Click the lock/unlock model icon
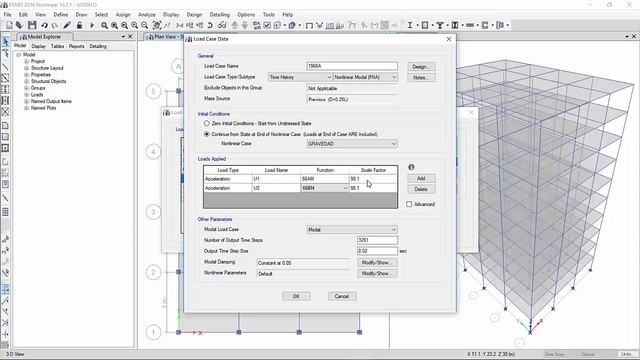The image size is (640, 360). pos(80,25)
